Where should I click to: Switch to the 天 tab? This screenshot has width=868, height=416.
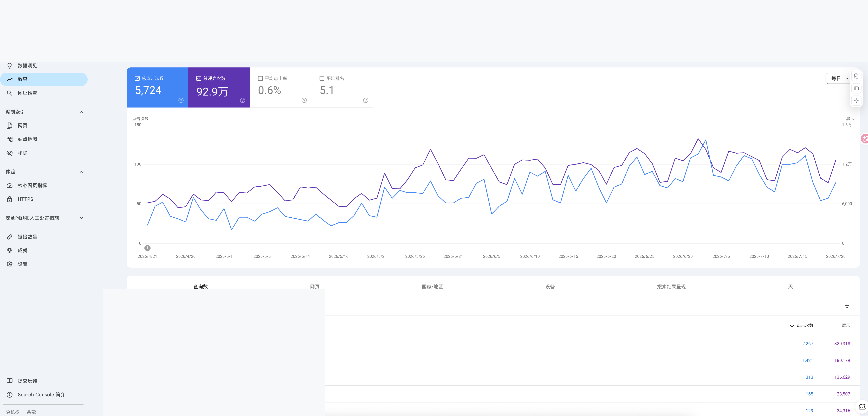(x=790, y=287)
